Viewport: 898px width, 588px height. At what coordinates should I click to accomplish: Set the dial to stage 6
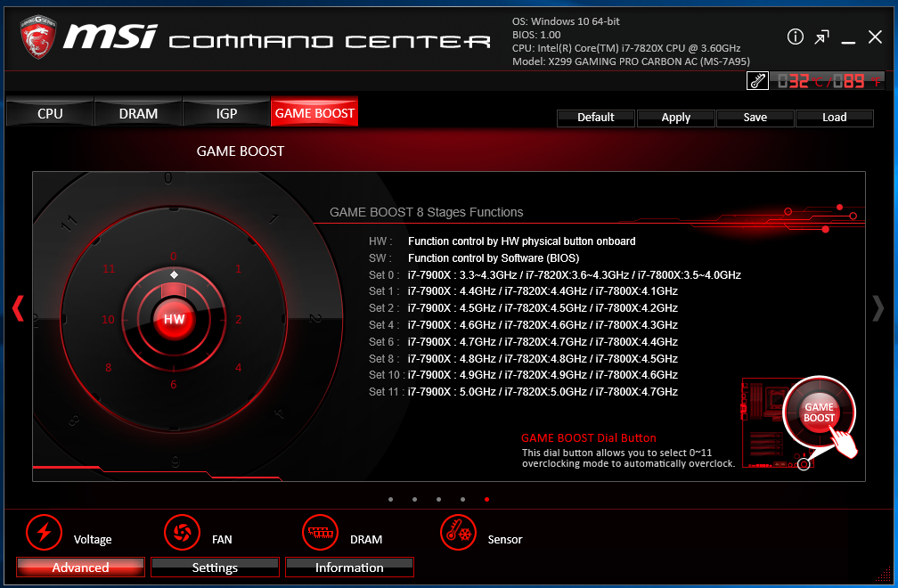(x=174, y=385)
